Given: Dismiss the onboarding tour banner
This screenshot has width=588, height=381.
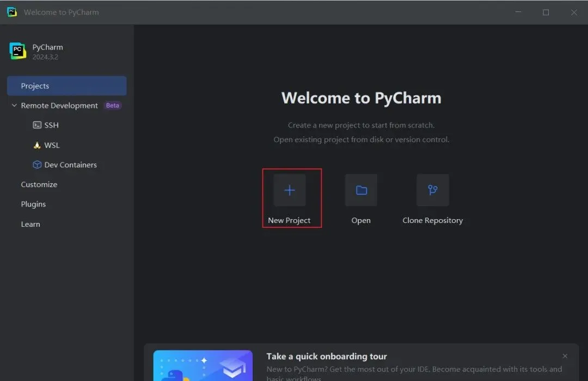Looking at the screenshot, I should point(565,356).
